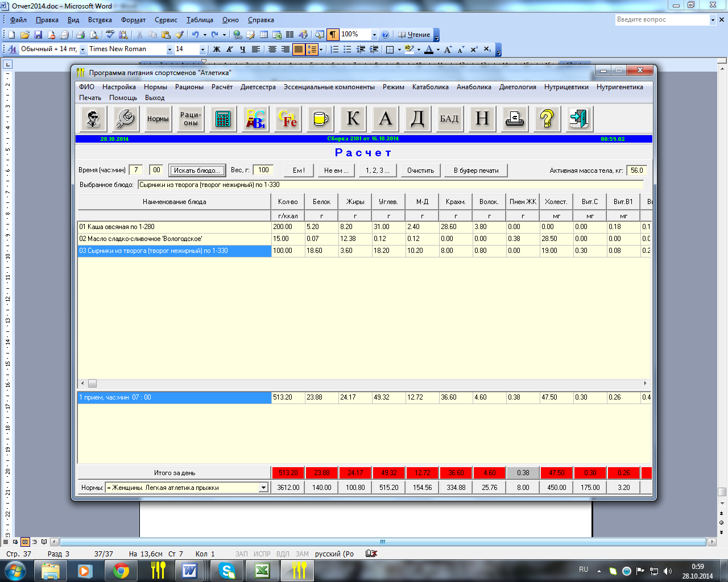Toggle paragraph marks display in Word
This screenshot has width=728, height=582.
[333, 35]
